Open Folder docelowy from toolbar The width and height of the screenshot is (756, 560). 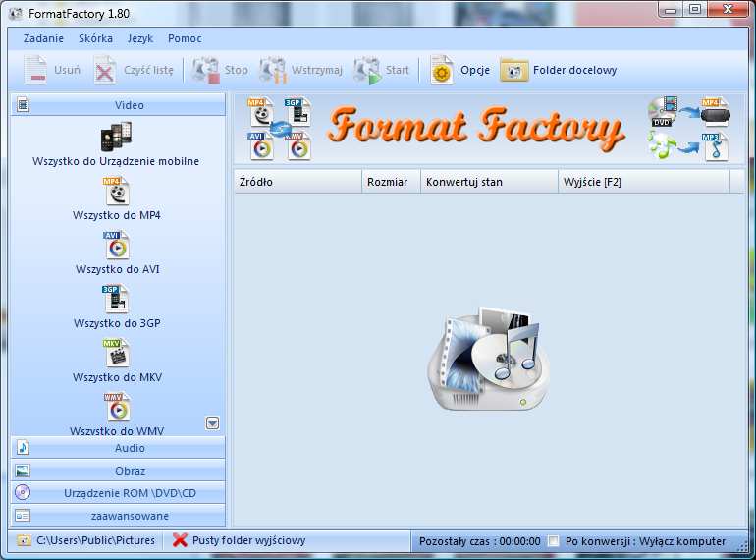click(559, 71)
